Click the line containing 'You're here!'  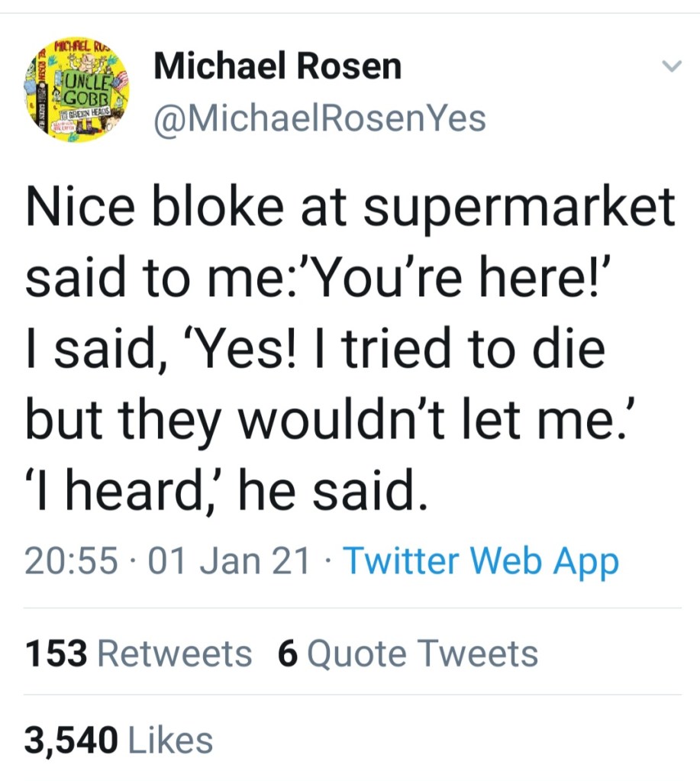click(325, 280)
